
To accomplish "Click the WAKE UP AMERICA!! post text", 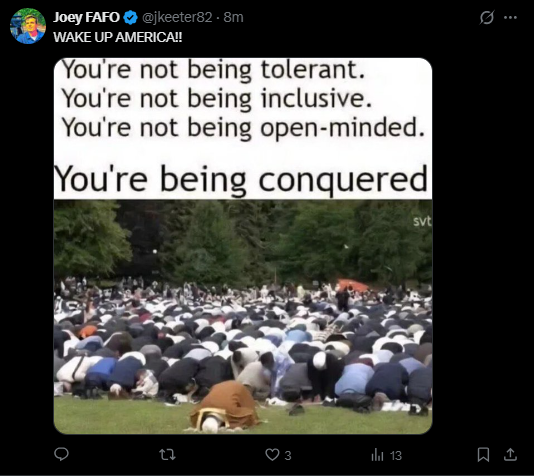I will (117, 37).
